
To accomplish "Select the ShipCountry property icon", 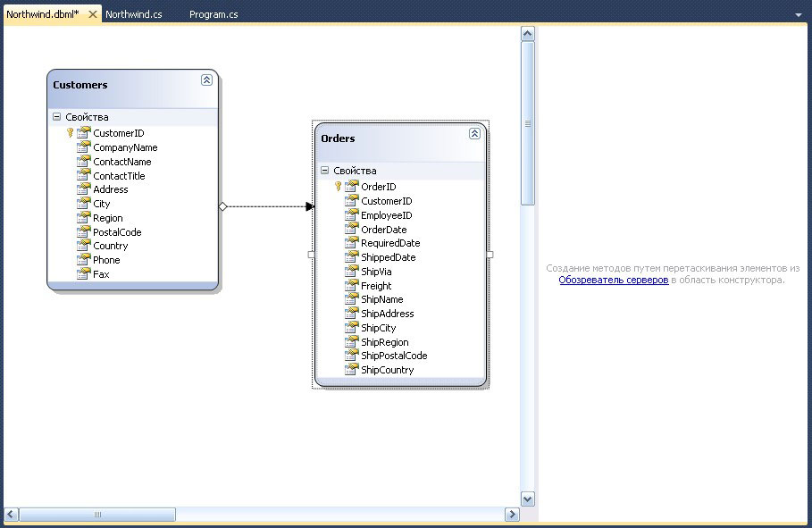I will 352,370.
